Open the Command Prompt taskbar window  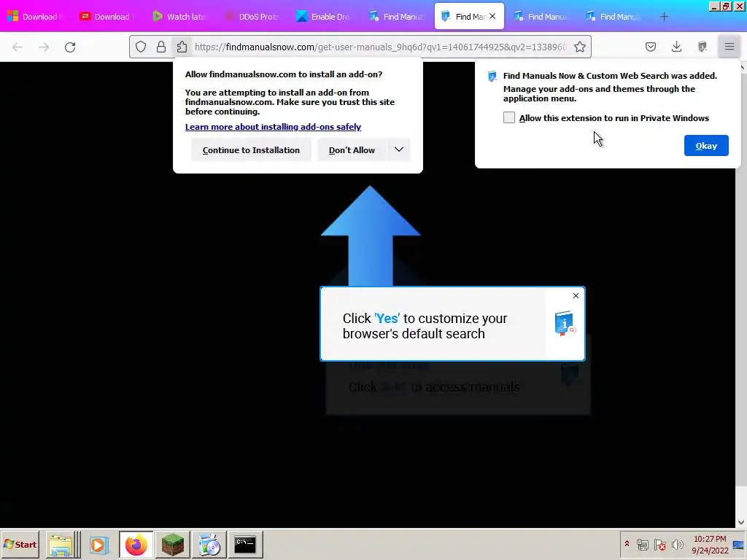click(x=245, y=545)
